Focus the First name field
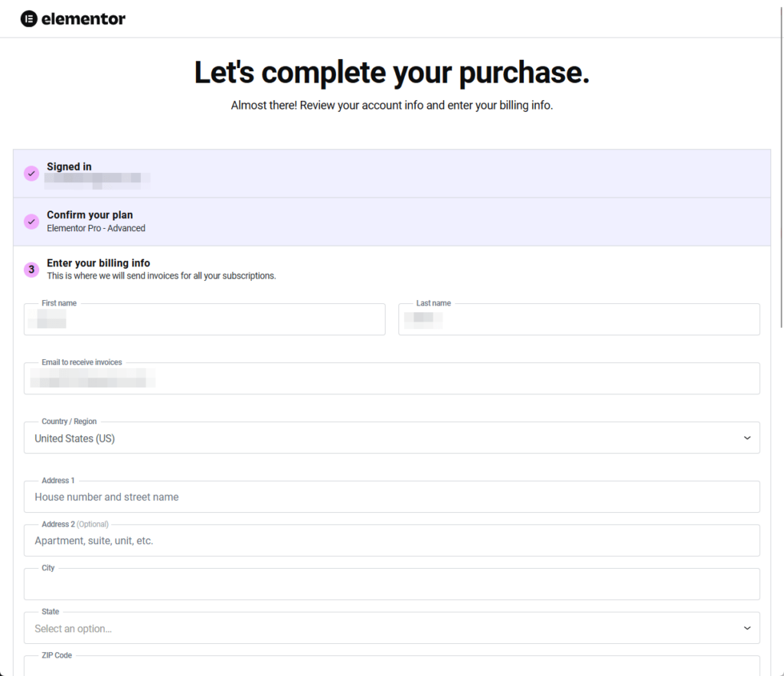This screenshot has height=676, width=784. pyautogui.click(x=204, y=319)
